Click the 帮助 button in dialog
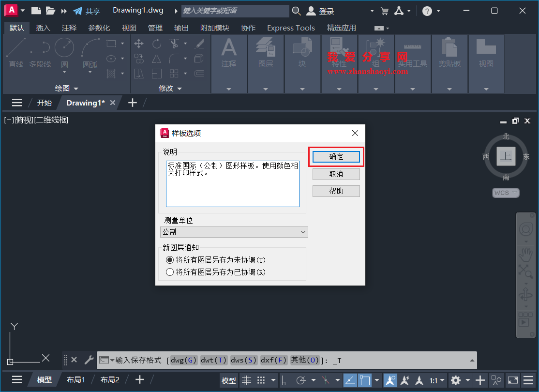The image size is (539, 392). tap(336, 191)
